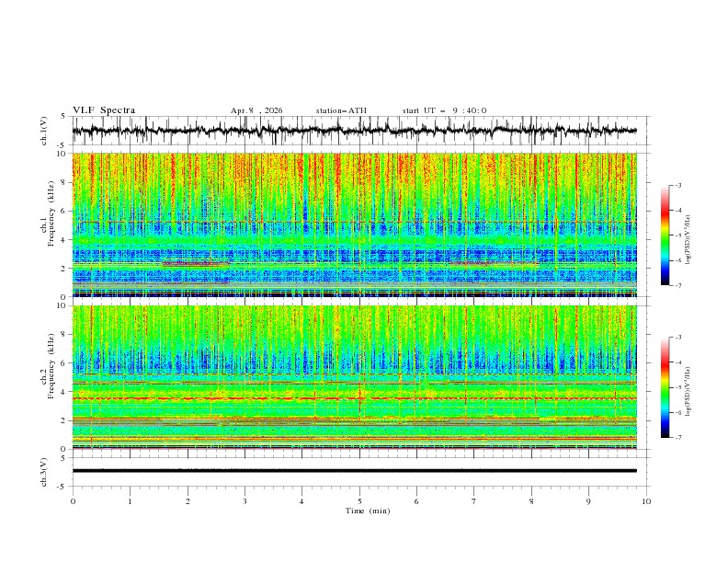Click the ch.1 voltage waveform trace
Screen dimensions: 728x563
click(x=354, y=131)
